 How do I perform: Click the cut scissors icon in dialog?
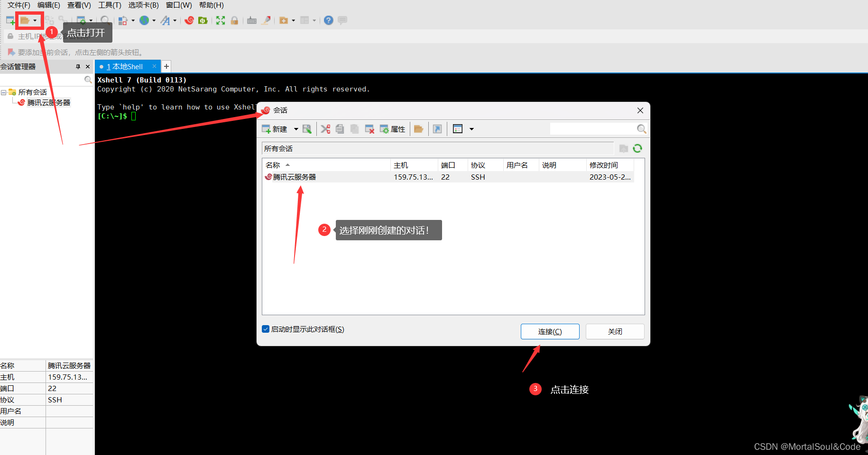click(x=325, y=129)
